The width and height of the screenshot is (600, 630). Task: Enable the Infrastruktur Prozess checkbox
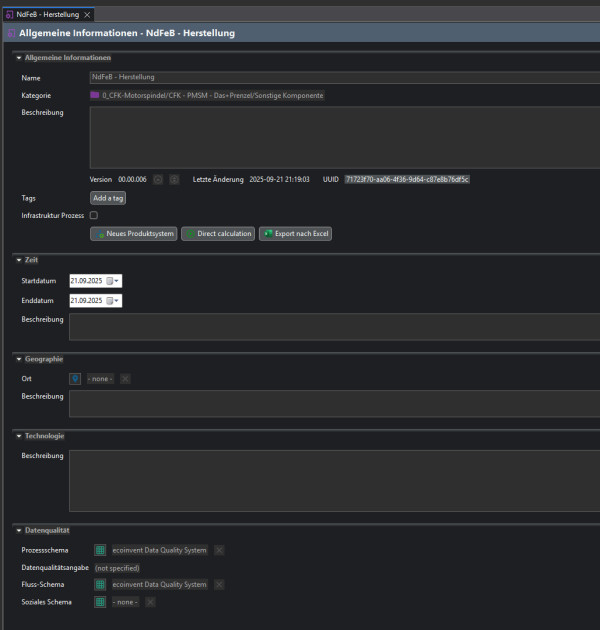(x=94, y=215)
